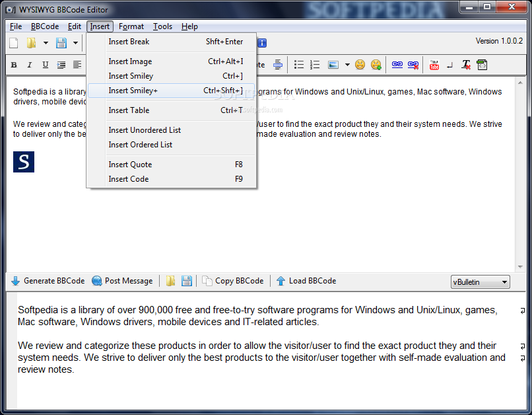The height and width of the screenshot is (415, 532).
Task: Click the blue info icon
Action: (x=262, y=43)
